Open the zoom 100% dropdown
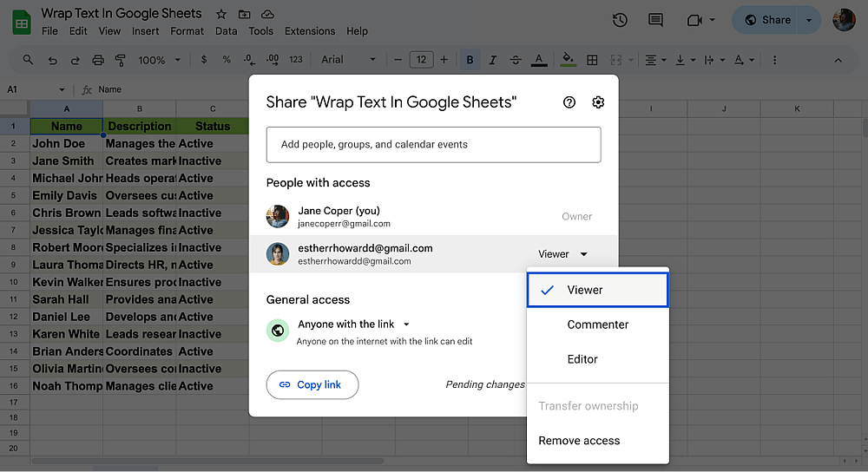This screenshot has width=868, height=472. [160, 60]
